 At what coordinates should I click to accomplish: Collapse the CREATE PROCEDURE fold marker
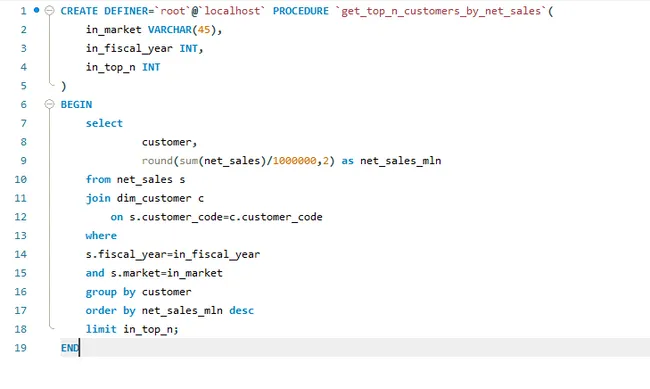(x=49, y=10)
